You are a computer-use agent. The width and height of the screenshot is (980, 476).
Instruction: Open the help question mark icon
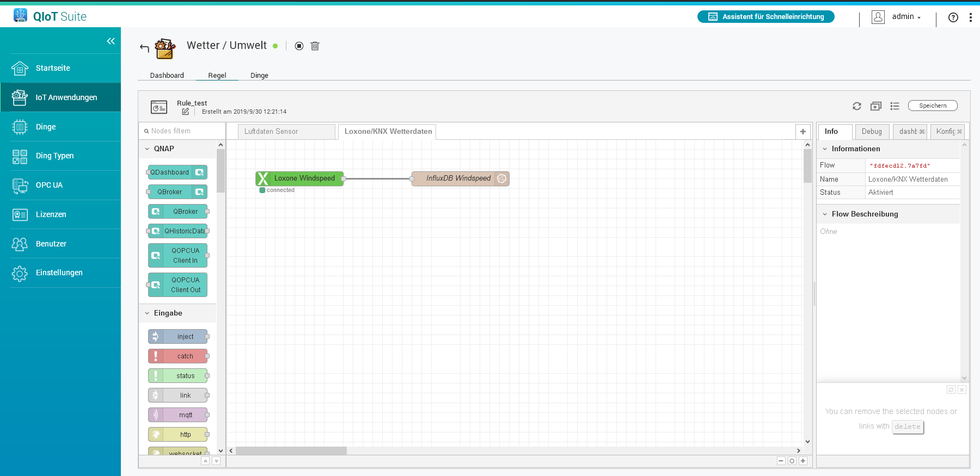click(x=953, y=17)
